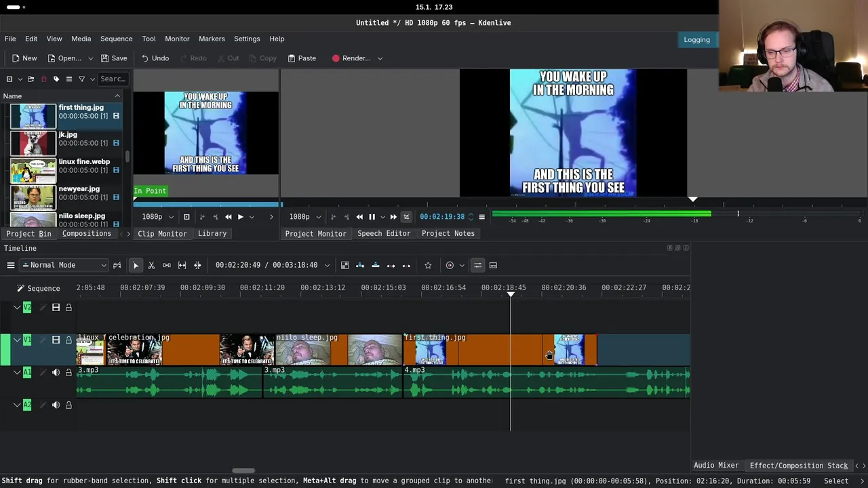The width and height of the screenshot is (868, 488).
Task: Click the add clip icon in project bin
Action: point(9,79)
